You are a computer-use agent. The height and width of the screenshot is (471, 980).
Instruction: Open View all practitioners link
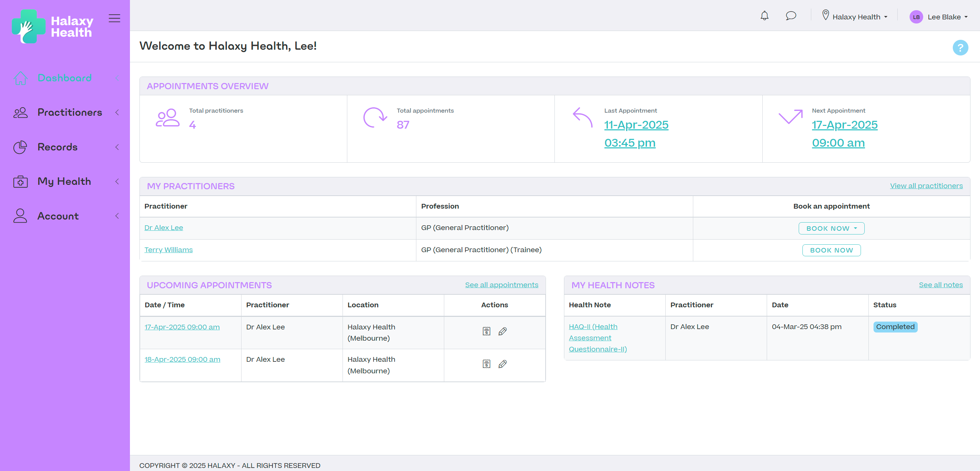(926, 186)
